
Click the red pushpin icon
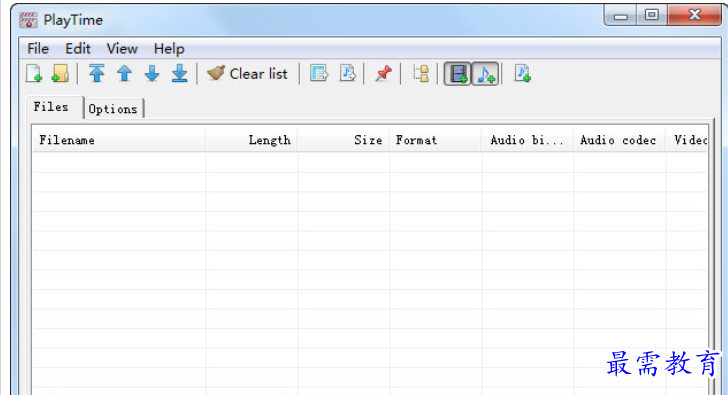(384, 73)
